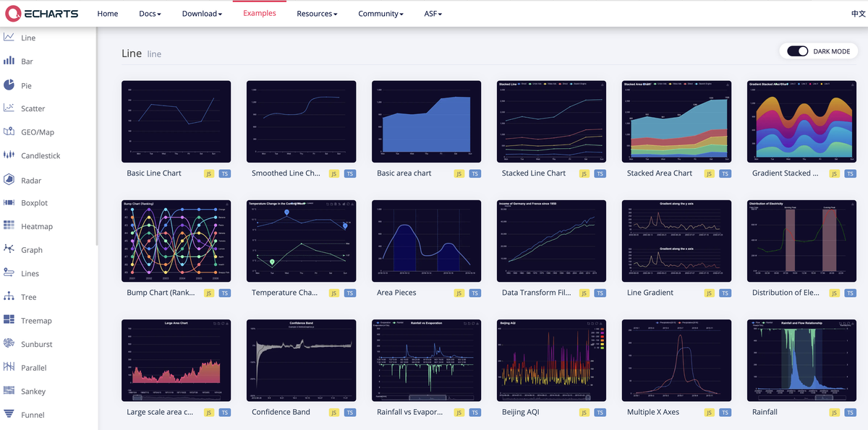Click the Stacked Line Chart title

pos(534,173)
